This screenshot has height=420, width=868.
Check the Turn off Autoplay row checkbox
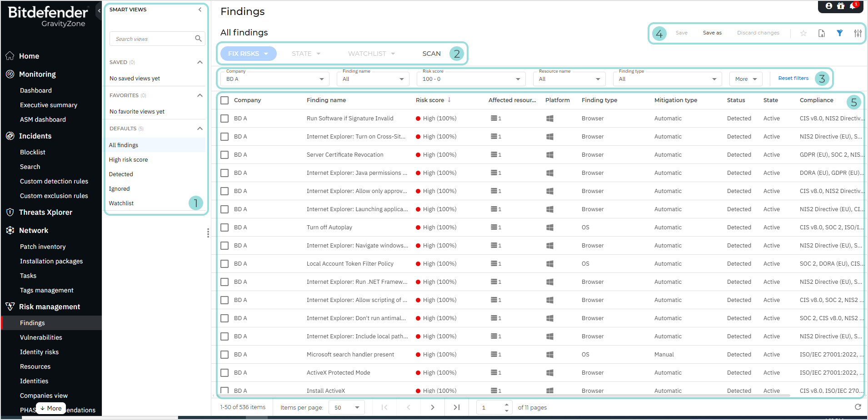(x=224, y=227)
